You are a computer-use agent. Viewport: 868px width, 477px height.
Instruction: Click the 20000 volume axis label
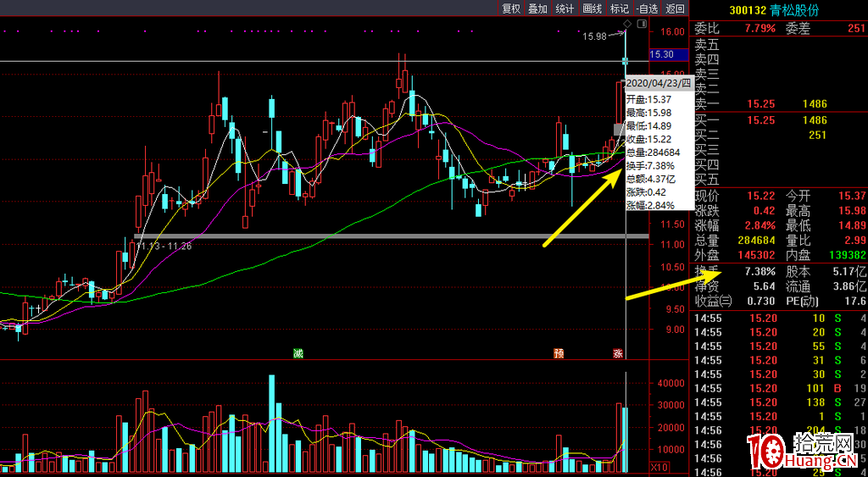(x=673, y=427)
